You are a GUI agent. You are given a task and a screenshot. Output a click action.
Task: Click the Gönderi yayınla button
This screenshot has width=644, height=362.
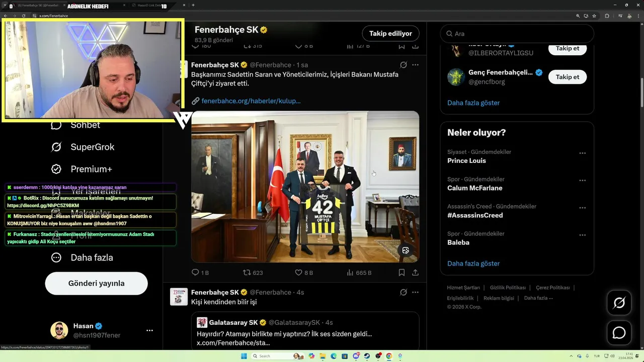pyautogui.click(x=96, y=283)
